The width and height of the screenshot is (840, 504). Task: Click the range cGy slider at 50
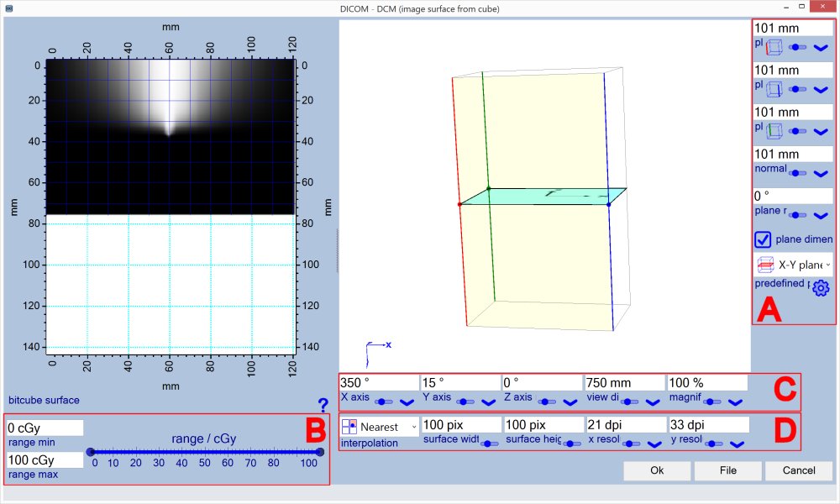(x=206, y=452)
